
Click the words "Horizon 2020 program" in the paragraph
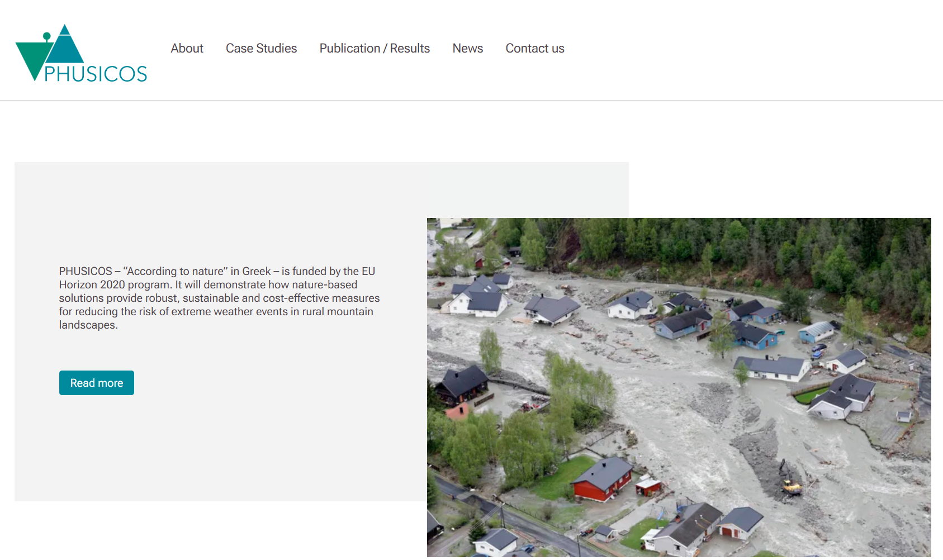(114, 284)
